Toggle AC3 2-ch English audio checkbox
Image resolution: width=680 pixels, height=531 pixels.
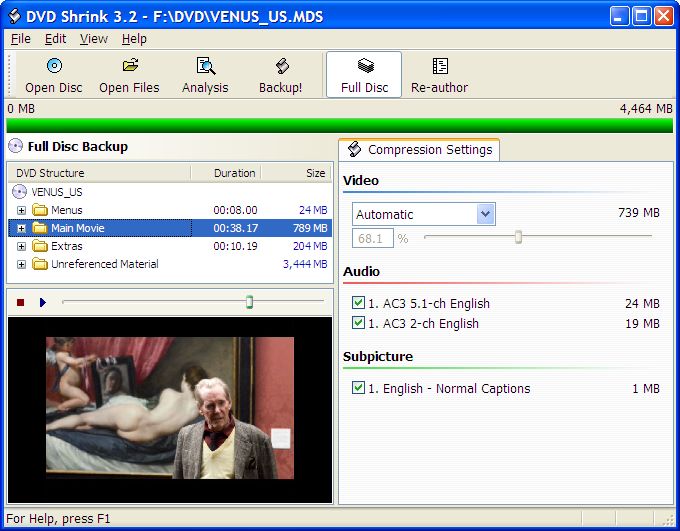[358, 323]
